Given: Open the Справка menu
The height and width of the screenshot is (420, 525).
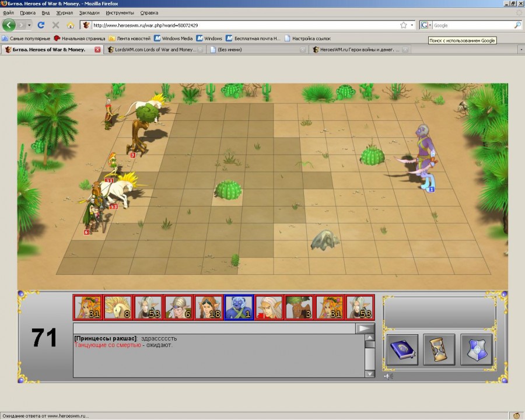Looking at the screenshot, I should click(149, 13).
